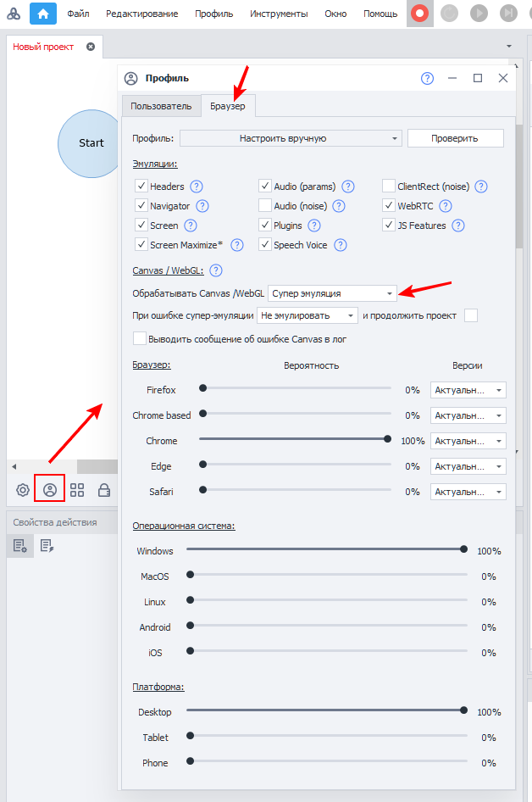This screenshot has width=532, height=802.
Task: Close the Новый проект tab
Action: (x=91, y=47)
